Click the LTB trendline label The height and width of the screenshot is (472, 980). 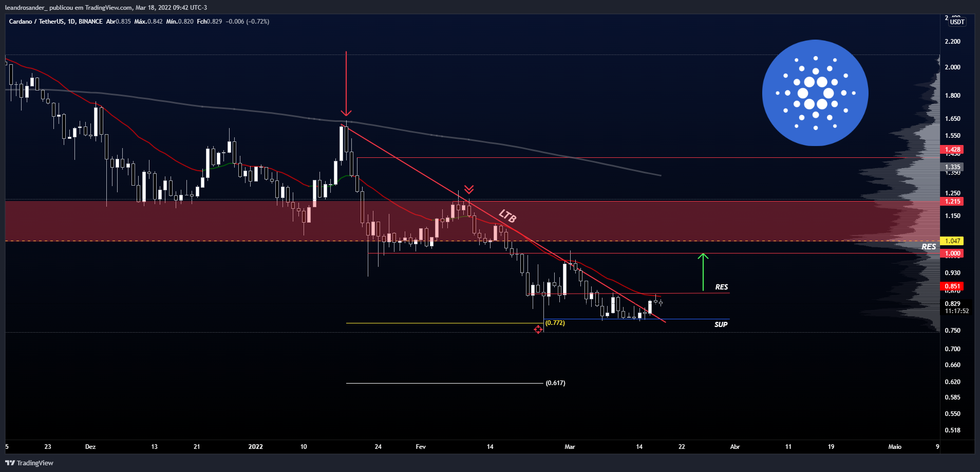(507, 216)
